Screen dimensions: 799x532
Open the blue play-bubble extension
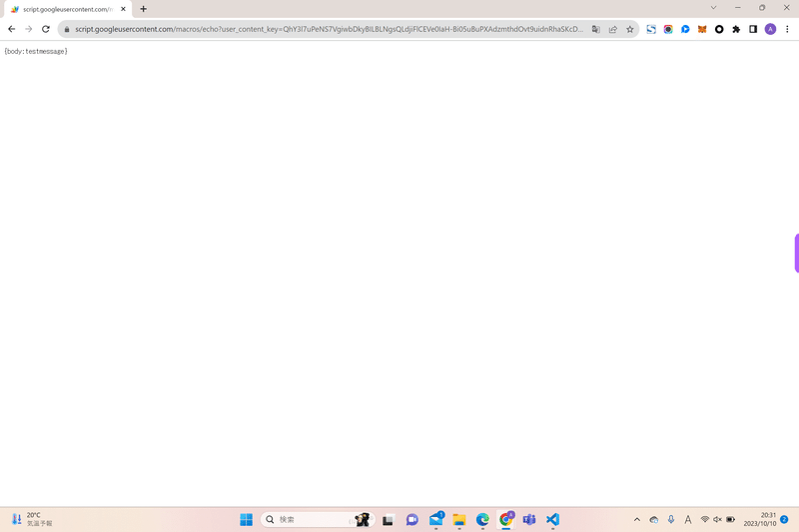685,29
